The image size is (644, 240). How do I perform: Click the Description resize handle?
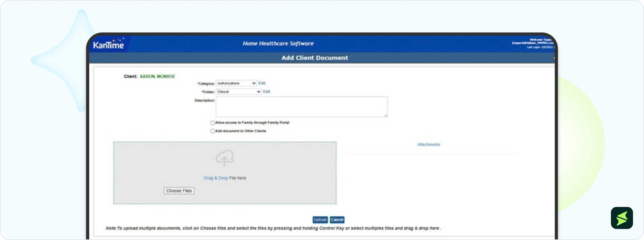[386, 115]
